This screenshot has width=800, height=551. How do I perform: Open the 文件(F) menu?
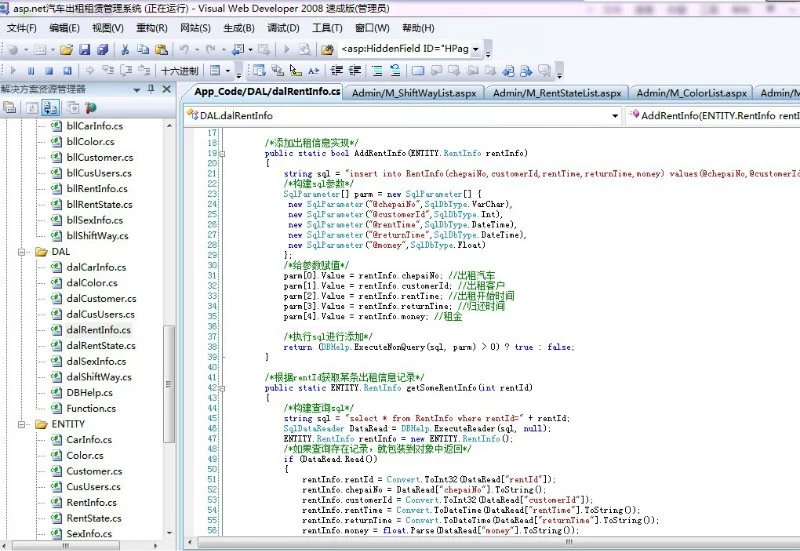click(x=21, y=28)
